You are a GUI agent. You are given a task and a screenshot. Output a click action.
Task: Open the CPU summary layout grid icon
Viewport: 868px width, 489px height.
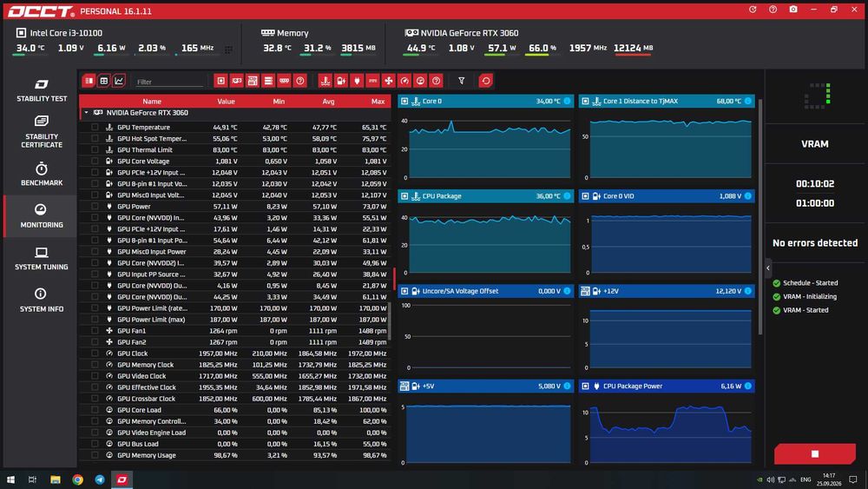pyautogui.click(x=228, y=50)
